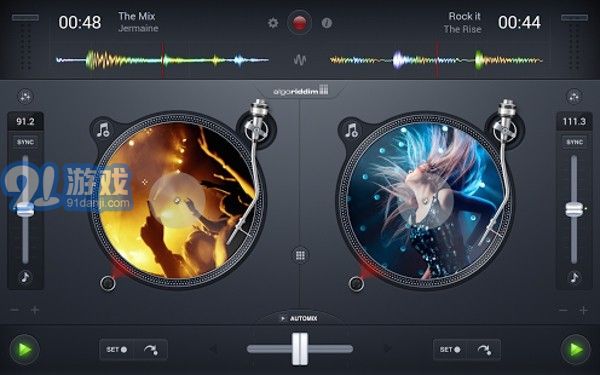Start AUTOMIX mode
The width and height of the screenshot is (600, 375).
pyautogui.click(x=299, y=318)
